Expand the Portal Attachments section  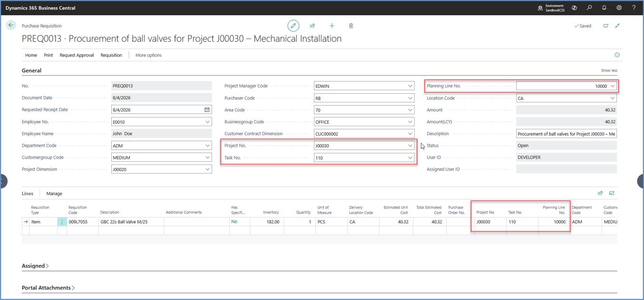[48, 288]
